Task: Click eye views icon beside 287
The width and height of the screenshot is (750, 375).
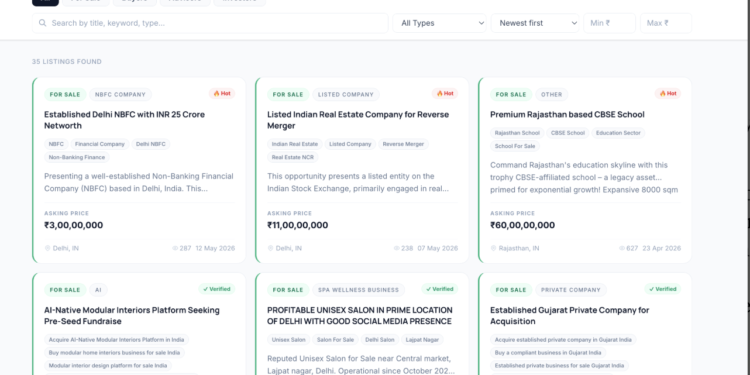Action: (x=175, y=248)
